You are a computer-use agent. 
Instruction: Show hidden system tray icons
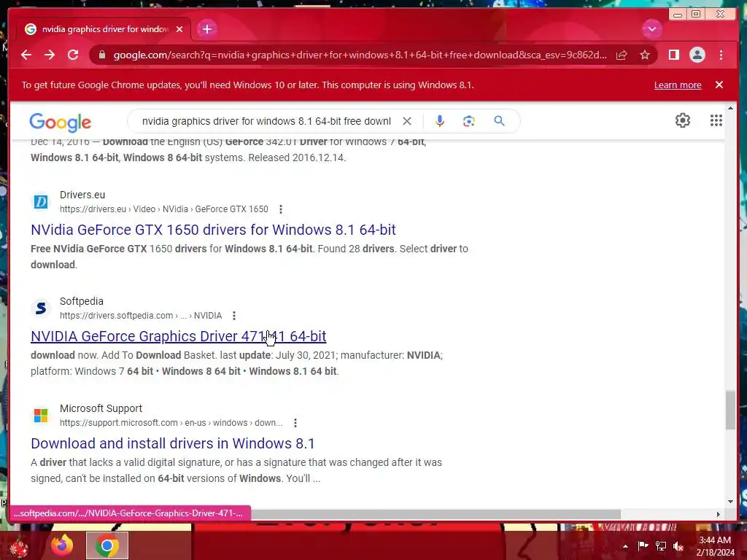(x=625, y=546)
